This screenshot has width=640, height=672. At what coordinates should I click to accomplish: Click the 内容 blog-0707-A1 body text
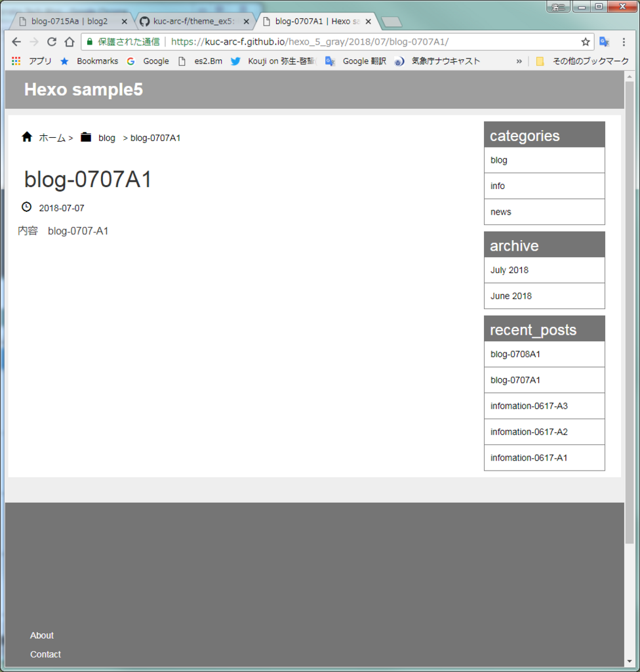[63, 231]
